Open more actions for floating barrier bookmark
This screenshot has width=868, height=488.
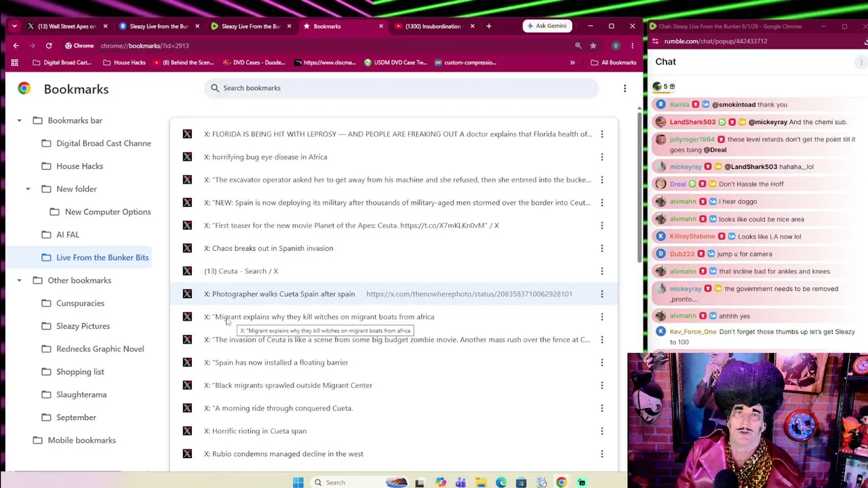pos(601,363)
